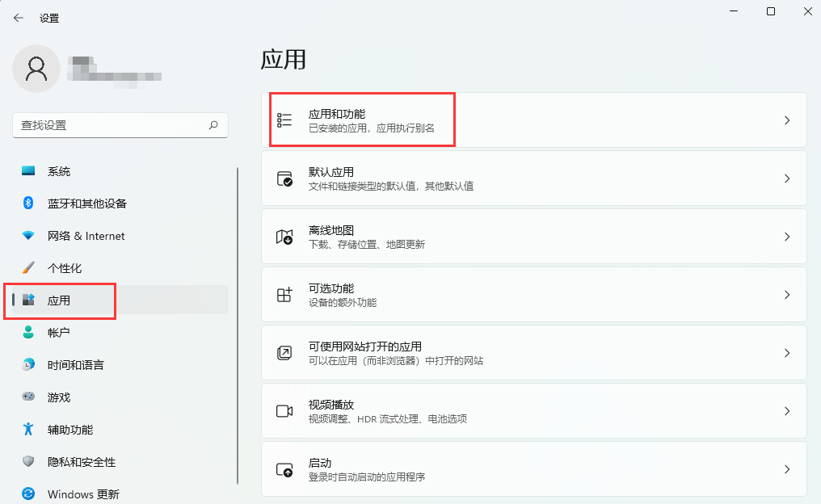
Task: Open 可使用网站打开的应用 title
Action: 365,346
